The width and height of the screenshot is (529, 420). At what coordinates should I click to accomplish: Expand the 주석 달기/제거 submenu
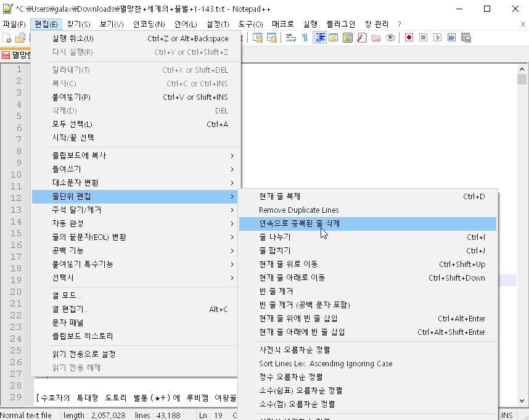(135, 210)
